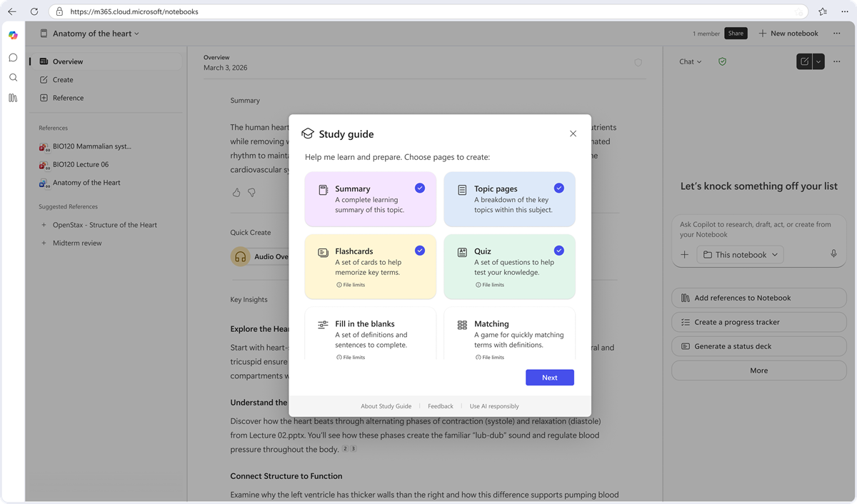Image resolution: width=857 pixels, height=504 pixels.
Task: Expand Anatomy of the heart notebook dropdown
Action: click(137, 34)
